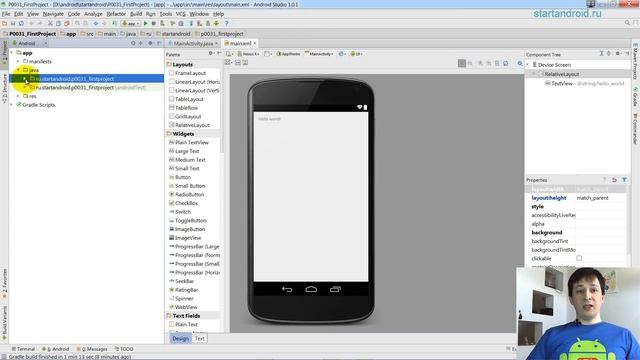
Task: Click P0031_FirstProject breadcrumb
Action: coord(29,34)
